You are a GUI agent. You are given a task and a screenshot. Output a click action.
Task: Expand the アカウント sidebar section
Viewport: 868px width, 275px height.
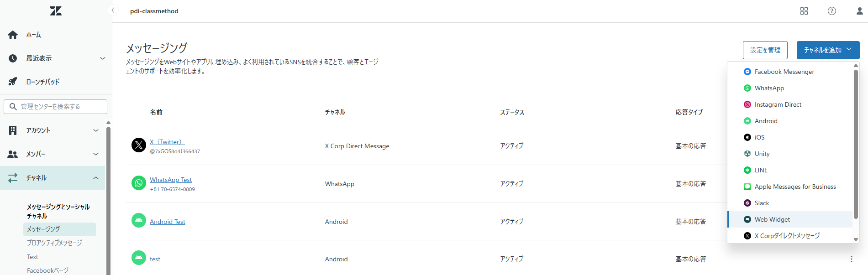tap(96, 130)
